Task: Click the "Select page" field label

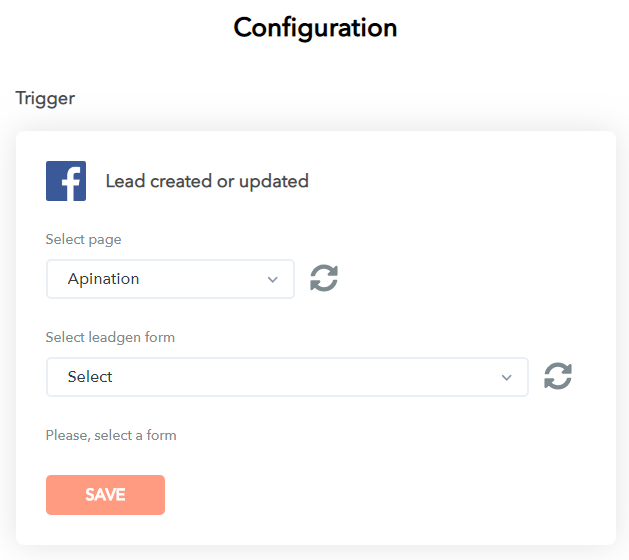Action: (x=84, y=240)
